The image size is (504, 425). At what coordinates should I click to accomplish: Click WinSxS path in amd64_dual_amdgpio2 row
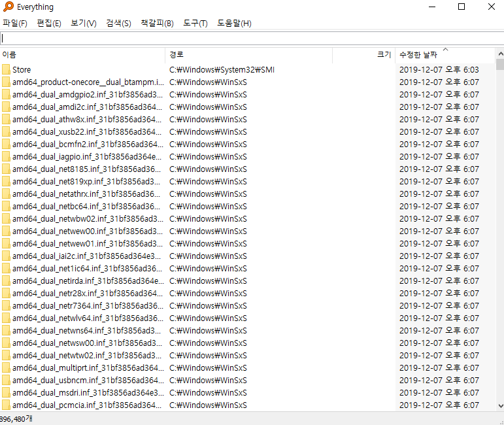[x=209, y=95]
